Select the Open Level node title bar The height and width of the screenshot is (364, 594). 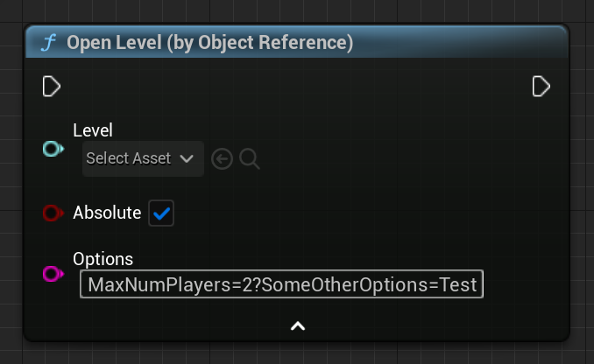(297, 42)
